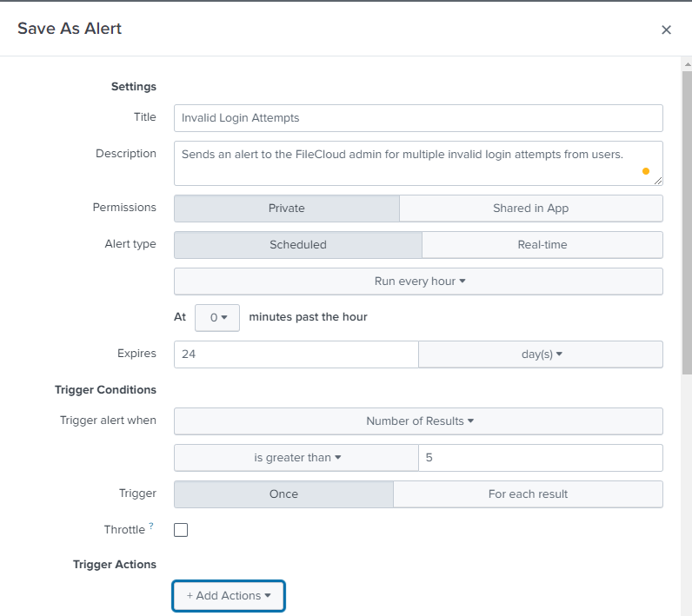The image size is (692, 616).
Task: Edit the Expires value field
Action: pyautogui.click(x=296, y=354)
